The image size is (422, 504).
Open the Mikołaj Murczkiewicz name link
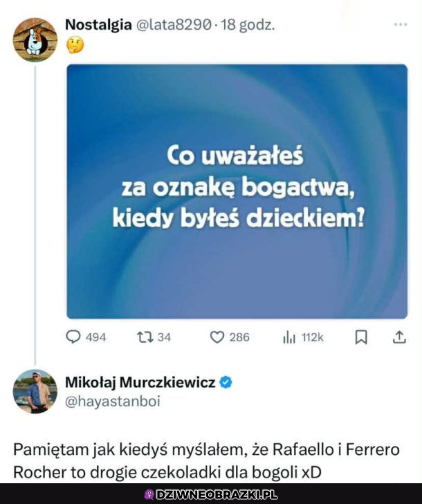[x=140, y=382]
